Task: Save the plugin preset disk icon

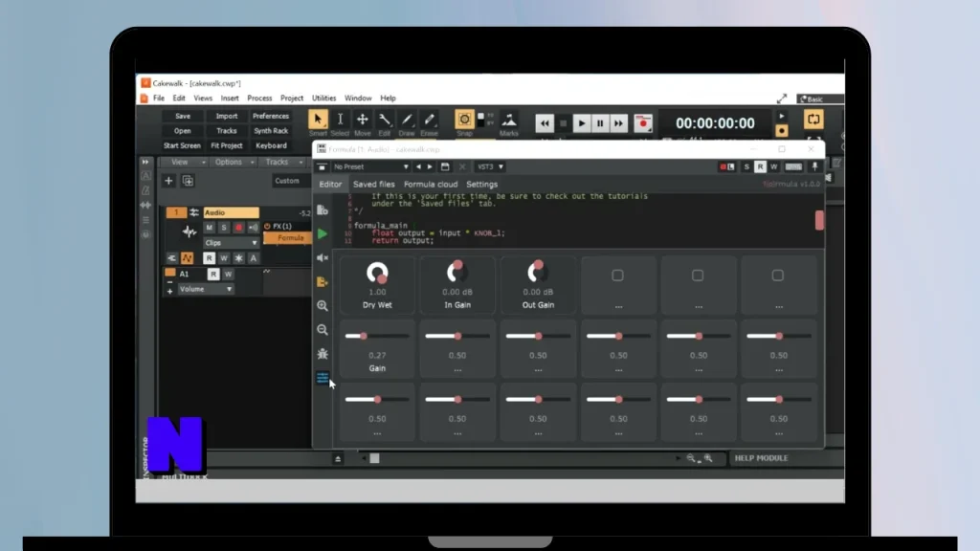Action: (x=445, y=166)
